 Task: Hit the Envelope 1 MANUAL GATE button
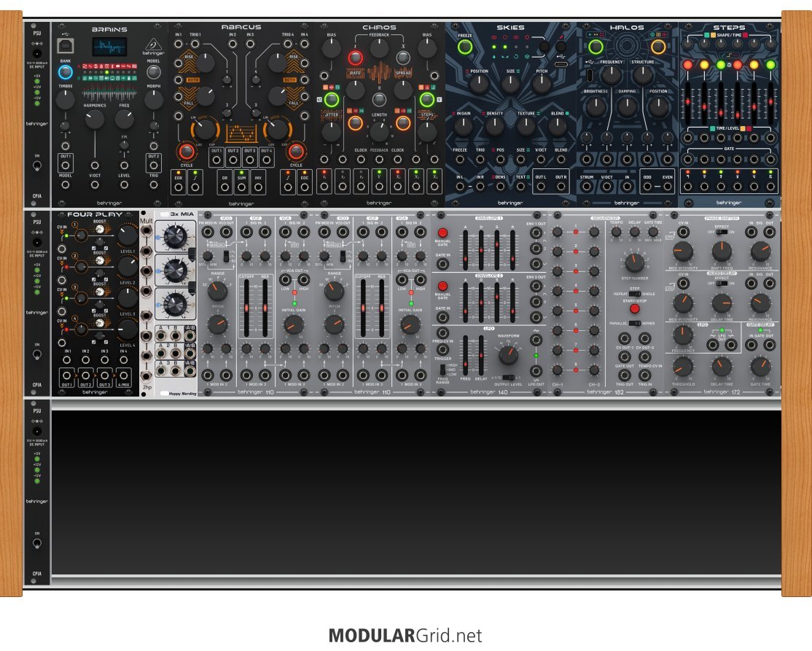[442, 233]
